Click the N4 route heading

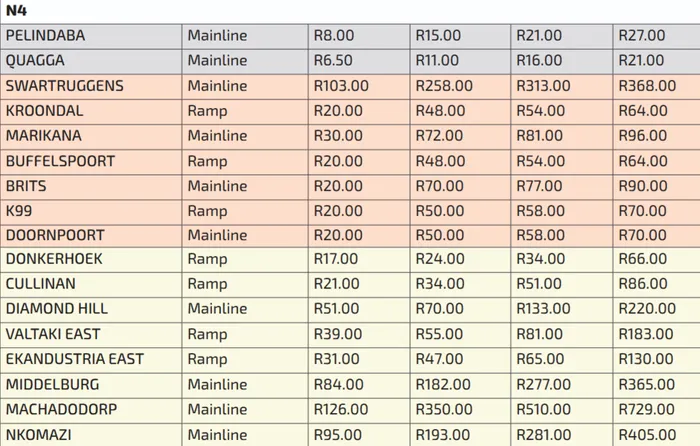click(16, 10)
